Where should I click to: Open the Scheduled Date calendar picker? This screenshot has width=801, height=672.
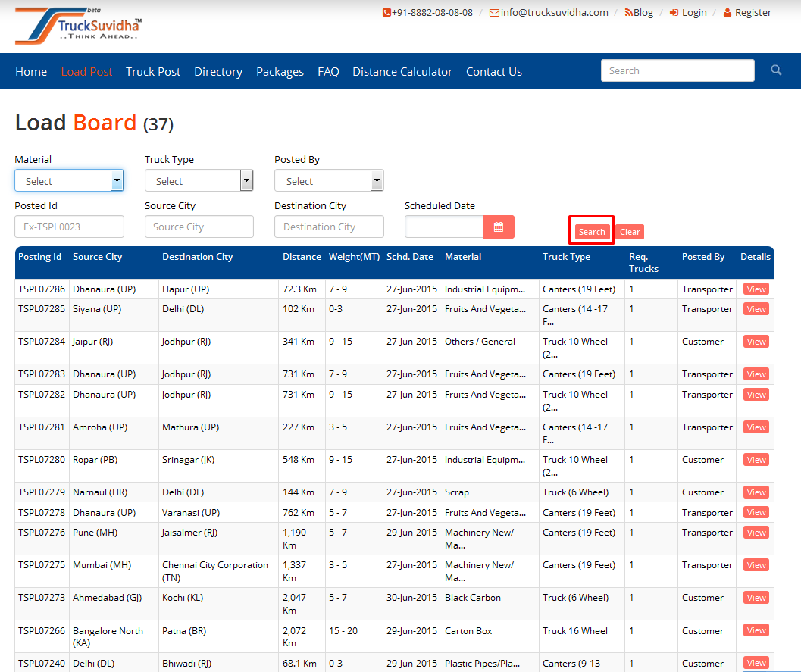click(x=499, y=227)
